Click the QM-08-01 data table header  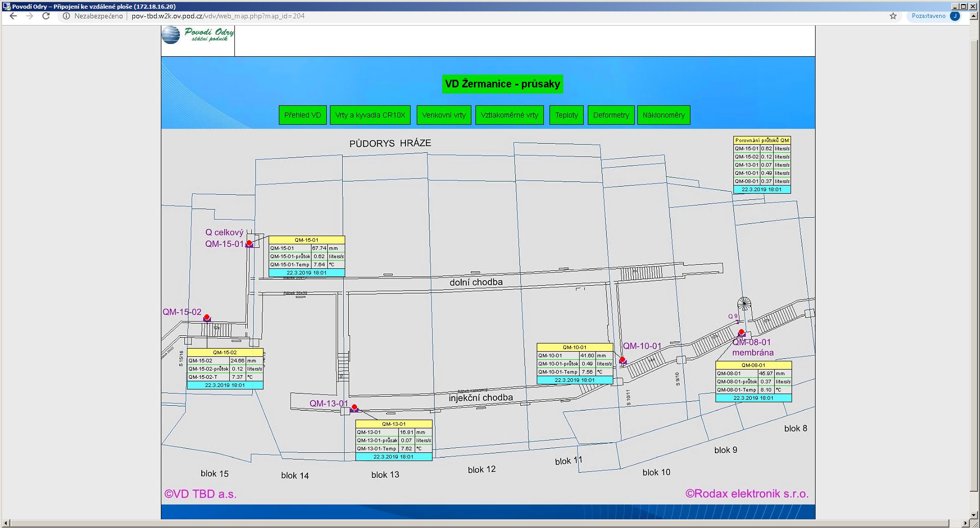[x=753, y=365]
